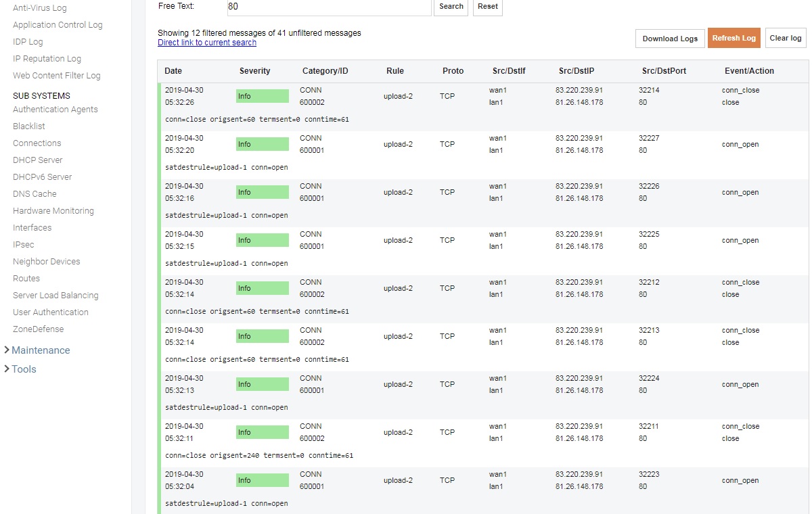Open Server Load Balancing page
The width and height of the screenshot is (812, 514).
click(x=55, y=296)
